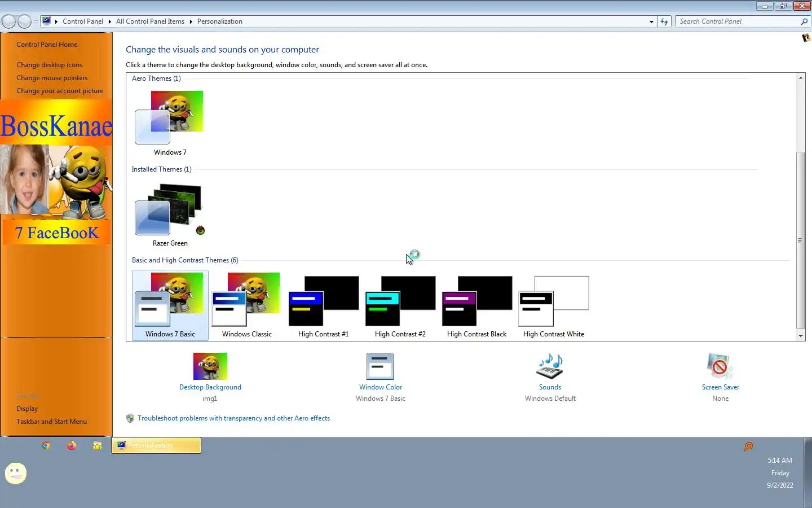The image size is (812, 508).
Task: Click the Back navigation button
Action: coord(8,21)
